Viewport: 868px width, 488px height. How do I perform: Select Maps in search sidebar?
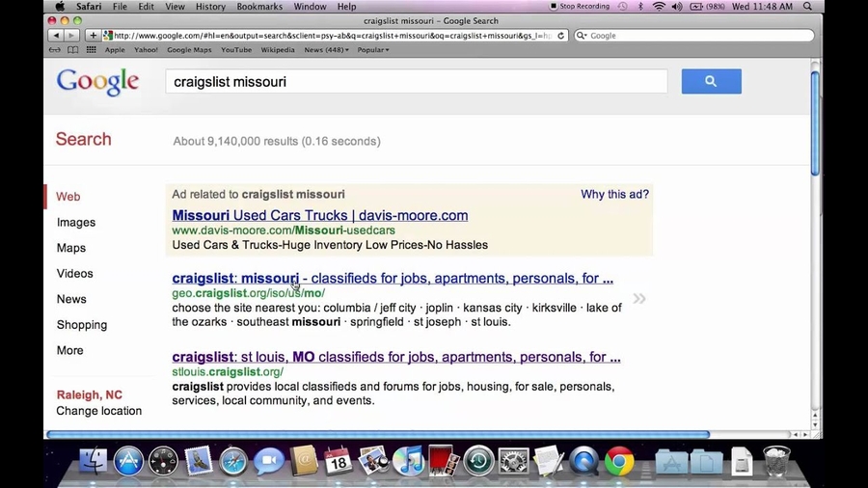click(70, 248)
